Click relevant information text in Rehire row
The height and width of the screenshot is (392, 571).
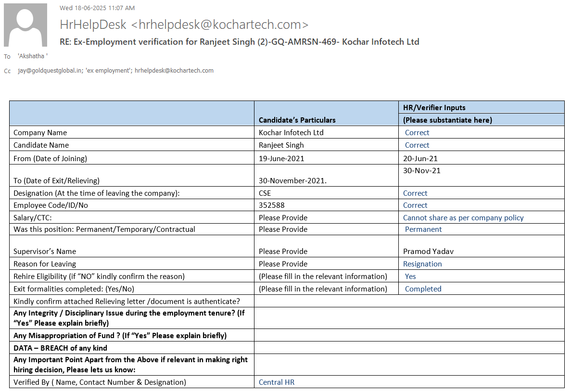pyautogui.click(x=323, y=276)
